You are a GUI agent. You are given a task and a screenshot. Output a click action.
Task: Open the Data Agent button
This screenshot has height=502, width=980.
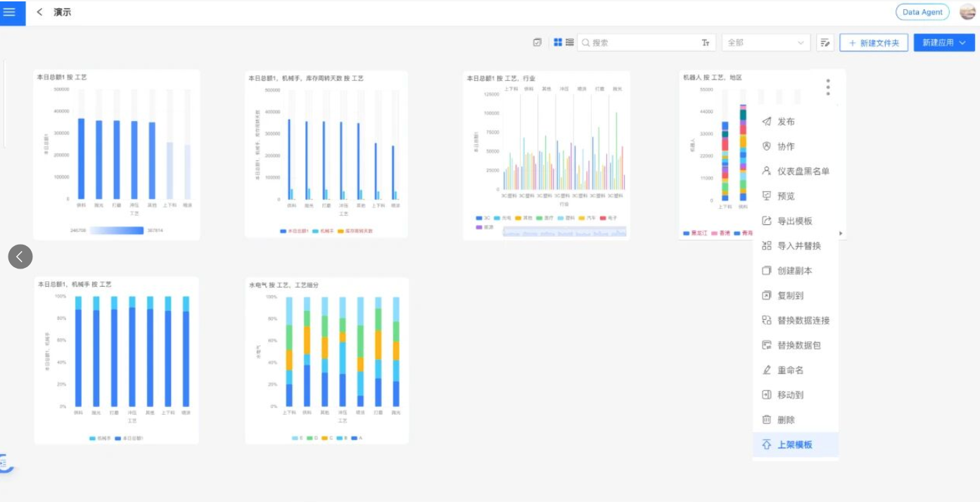click(x=922, y=12)
